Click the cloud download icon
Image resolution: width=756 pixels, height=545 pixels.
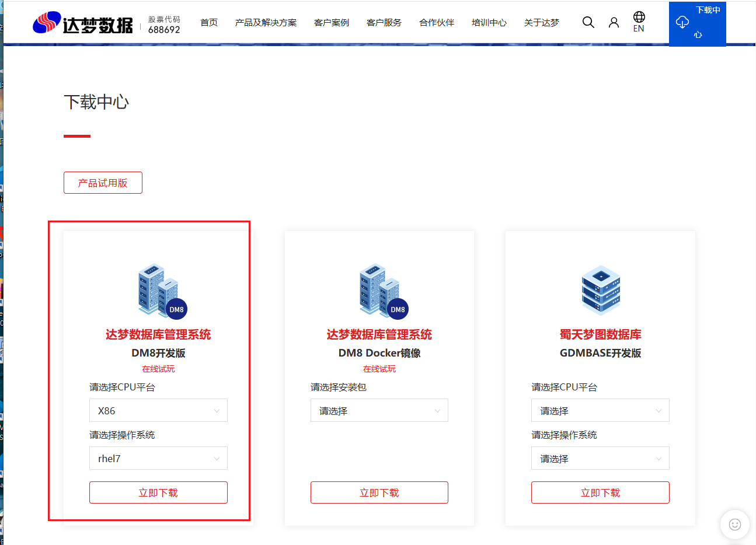(682, 22)
